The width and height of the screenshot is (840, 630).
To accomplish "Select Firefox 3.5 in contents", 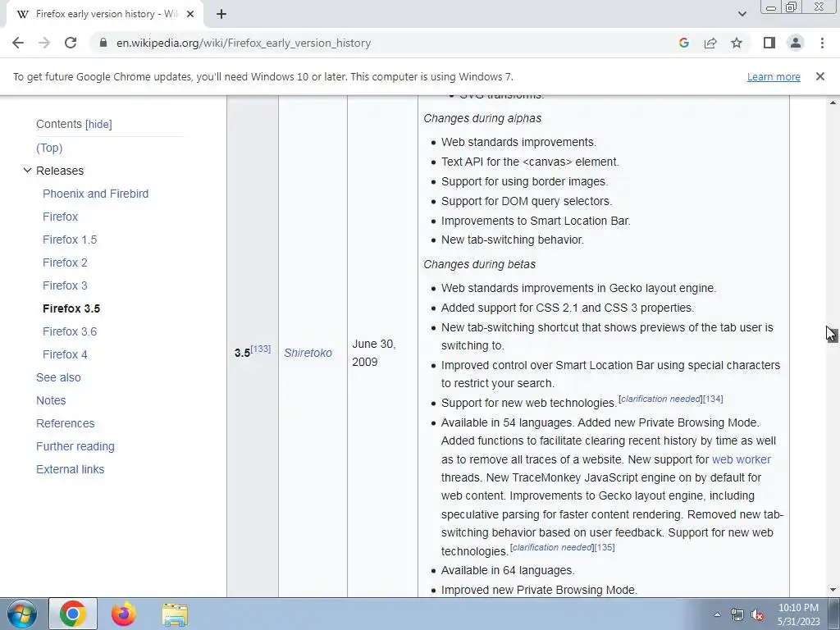I will [x=71, y=309].
